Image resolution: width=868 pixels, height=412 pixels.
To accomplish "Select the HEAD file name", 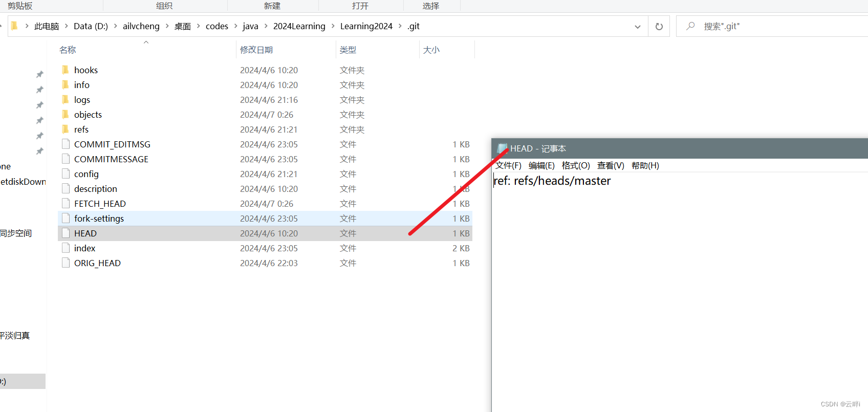I will (85, 233).
